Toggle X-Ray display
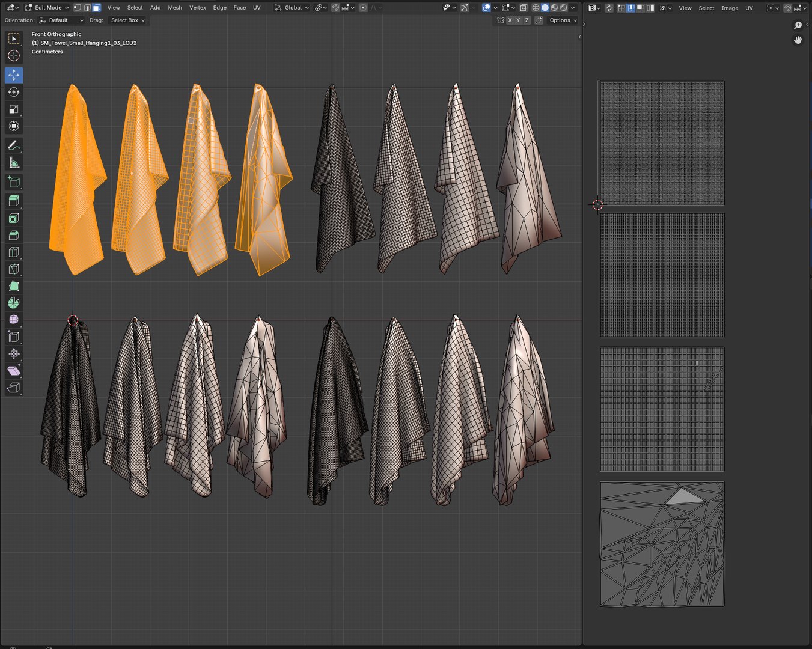This screenshot has height=649, width=812. [x=524, y=8]
